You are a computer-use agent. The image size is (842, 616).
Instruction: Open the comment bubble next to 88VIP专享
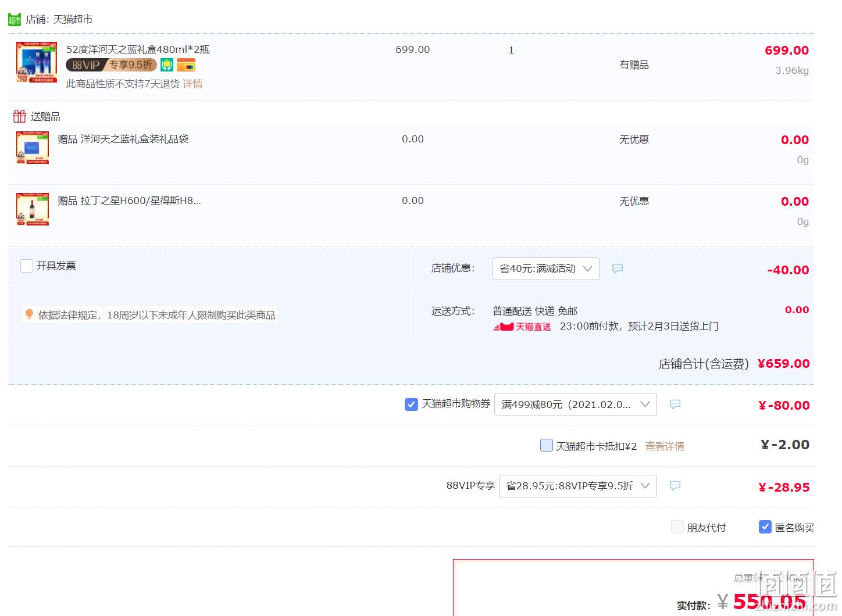[675, 485]
